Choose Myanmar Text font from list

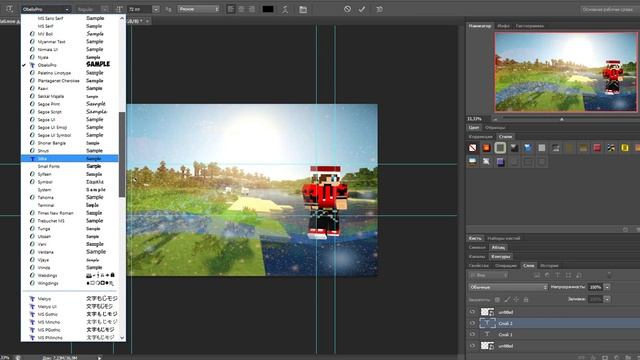coord(70,42)
